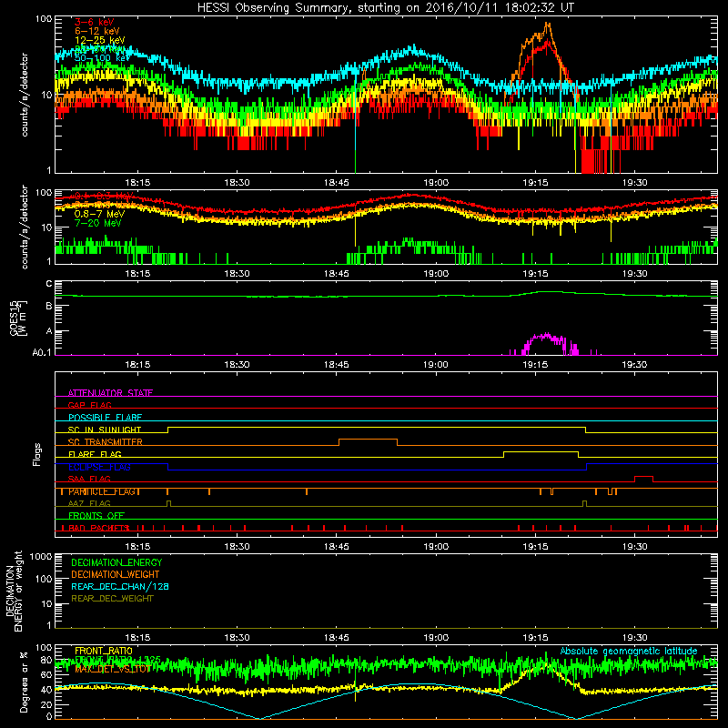The image size is (728, 728).
Task: Select the SC_IN_SUNLIGHT label
Action: [x=105, y=430]
